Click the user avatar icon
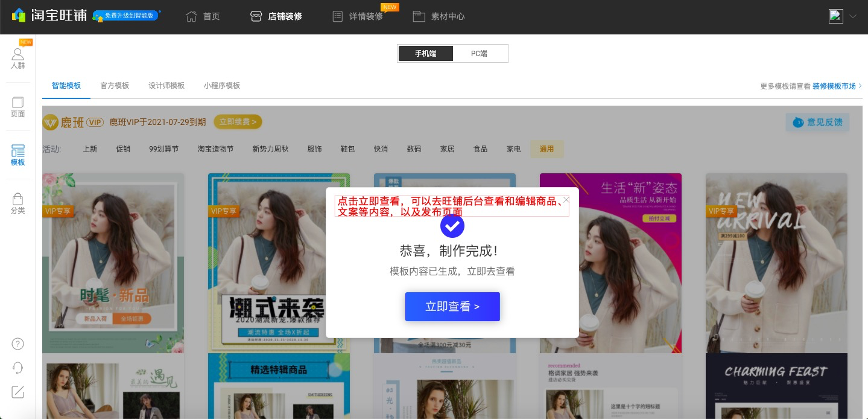 [x=835, y=16]
